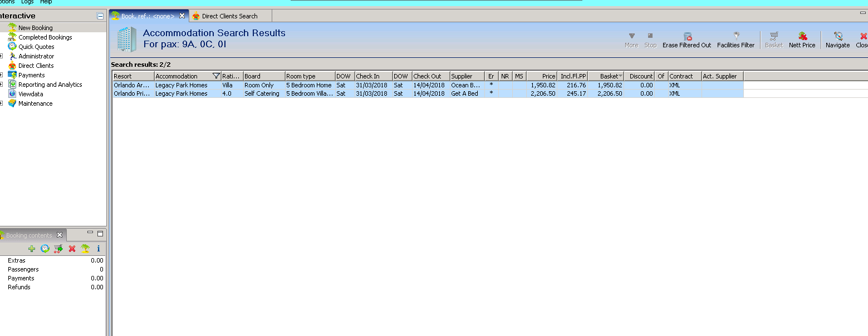Select the Orlando Ar... result row resort cell
This screenshot has height=336, width=868.
pyautogui.click(x=133, y=85)
